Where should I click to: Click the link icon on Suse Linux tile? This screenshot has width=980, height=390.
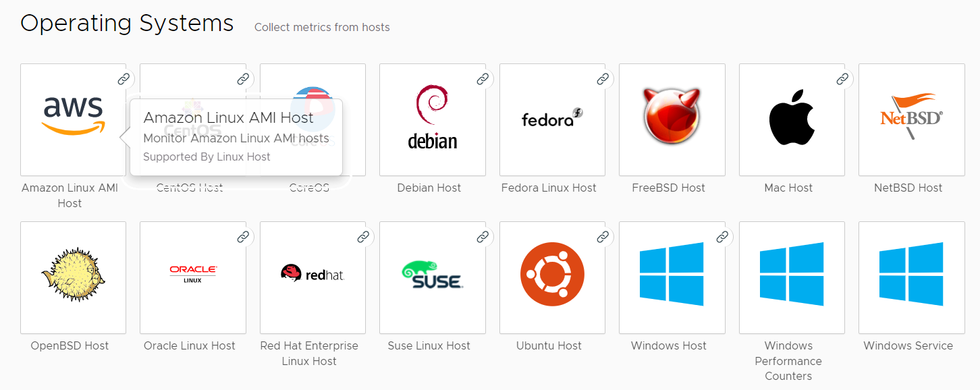point(483,237)
